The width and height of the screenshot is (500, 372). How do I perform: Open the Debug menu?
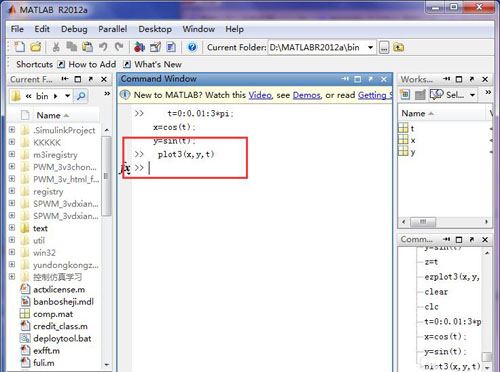[74, 29]
